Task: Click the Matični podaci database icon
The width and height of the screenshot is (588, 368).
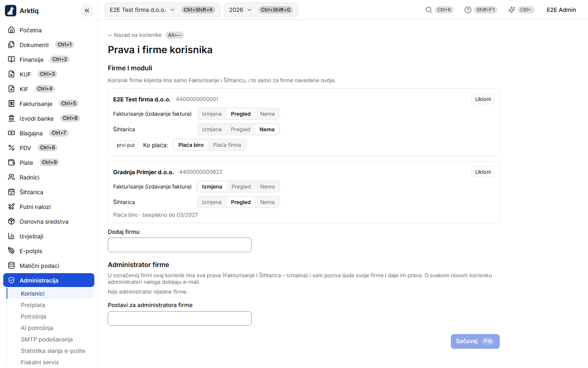Action: pyautogui.click(x=11, y=265)
